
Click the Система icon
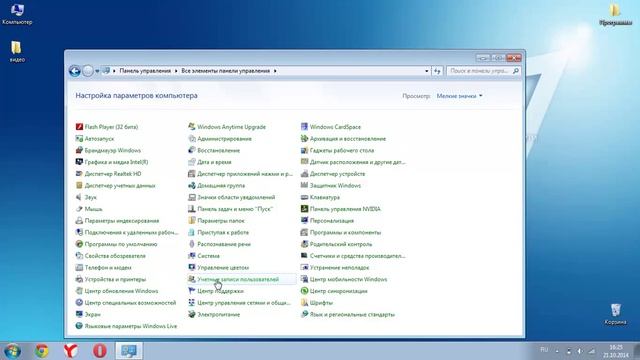(191, 256)
